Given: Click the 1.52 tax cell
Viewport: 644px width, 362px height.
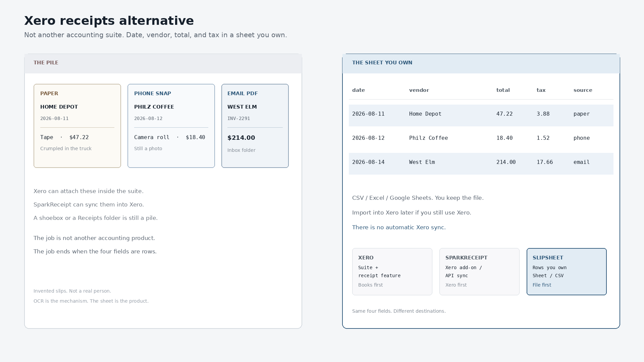Looking at the screenshot, I should pyautogui.click(x=543, y=138).
